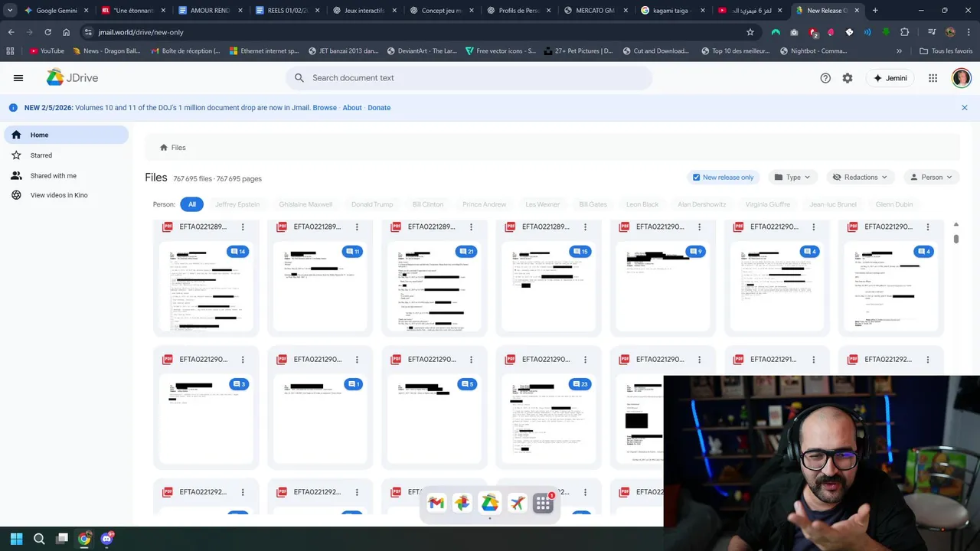Filter by Les Wexner chip
The image size is (980, 551).
(x=542, y=204)
